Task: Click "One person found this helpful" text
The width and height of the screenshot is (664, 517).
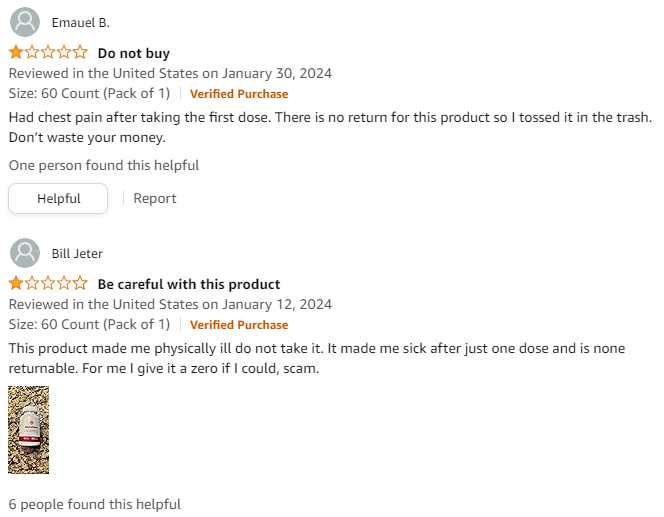Action: pyautogui.click(x=104, y=165)
